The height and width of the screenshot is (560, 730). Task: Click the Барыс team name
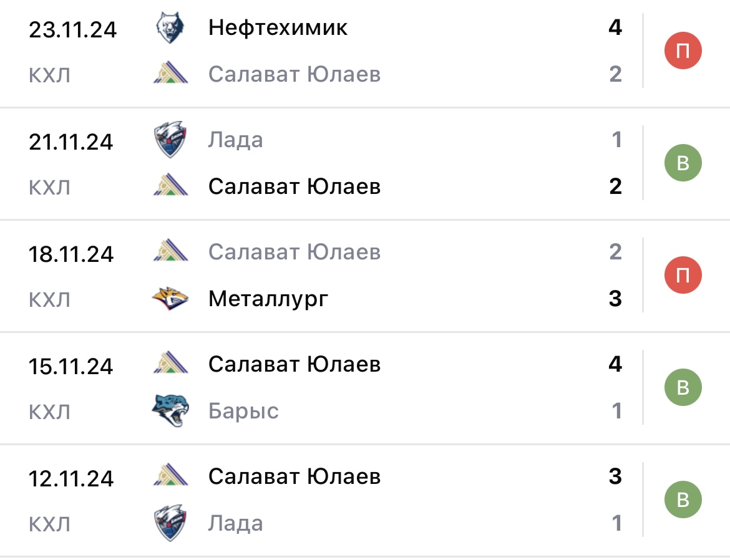pos(245,410)
